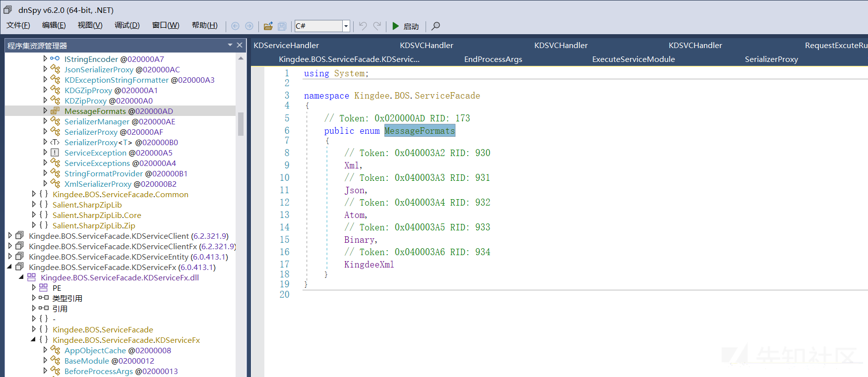Collapse Kingdee.BOS.ServiceFacade.KDServiceFx namespace node
The width and height of the screenshot is (868, 377).
33,340
